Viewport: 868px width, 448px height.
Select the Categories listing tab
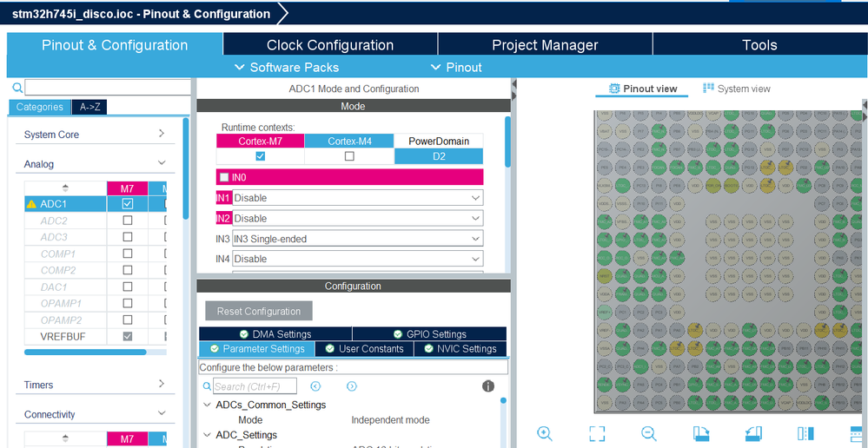(40, 107)
